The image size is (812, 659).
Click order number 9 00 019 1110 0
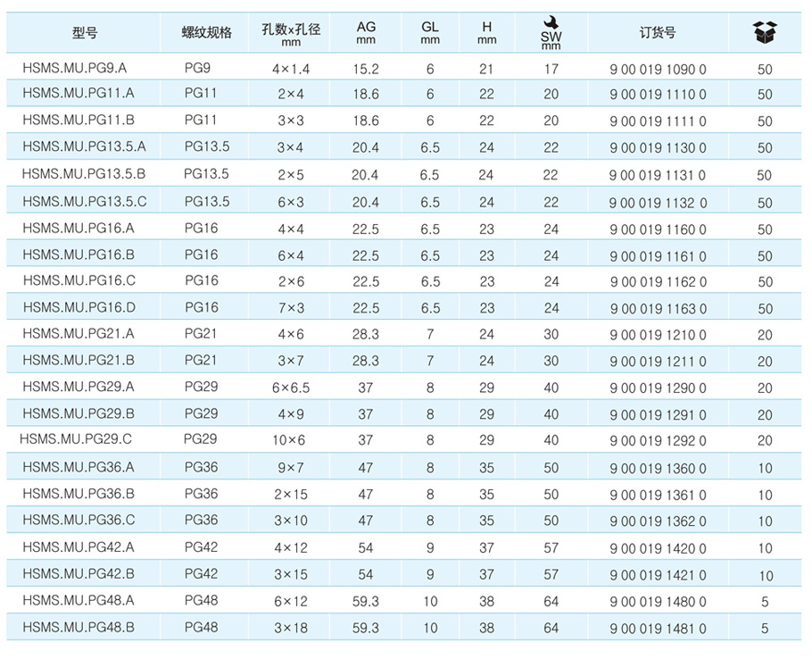658,95
